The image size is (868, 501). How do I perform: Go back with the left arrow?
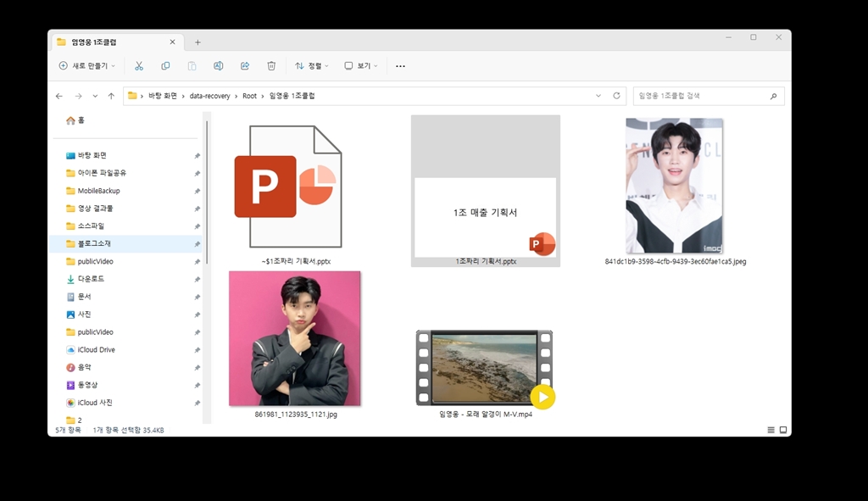[x=59, y=96]
